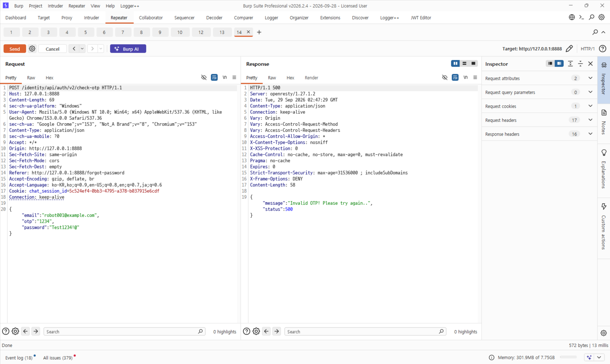The width and height of the screenshot is (610, 364).
Task: Click the Cancel button
Action: (x=52, y=49)
